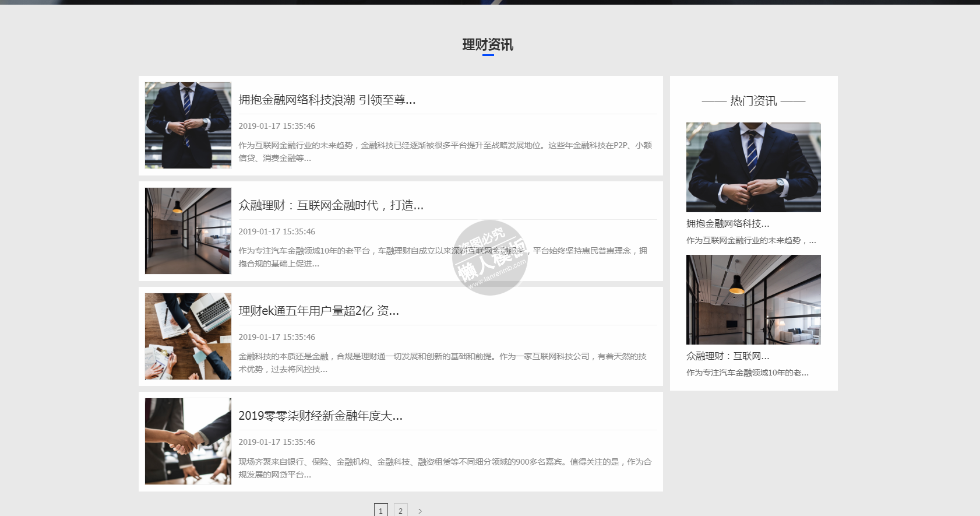Viewport: 980px width, 516px height.
Task: Click the next page arrow
Action: pyautogui.click(x=420, y=511)
